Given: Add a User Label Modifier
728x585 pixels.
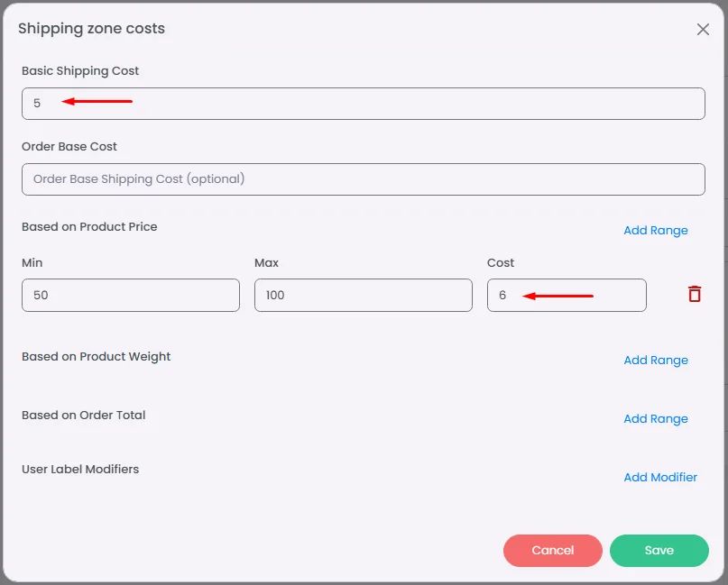Looking at the screenshot, I should tap(660, 477).
